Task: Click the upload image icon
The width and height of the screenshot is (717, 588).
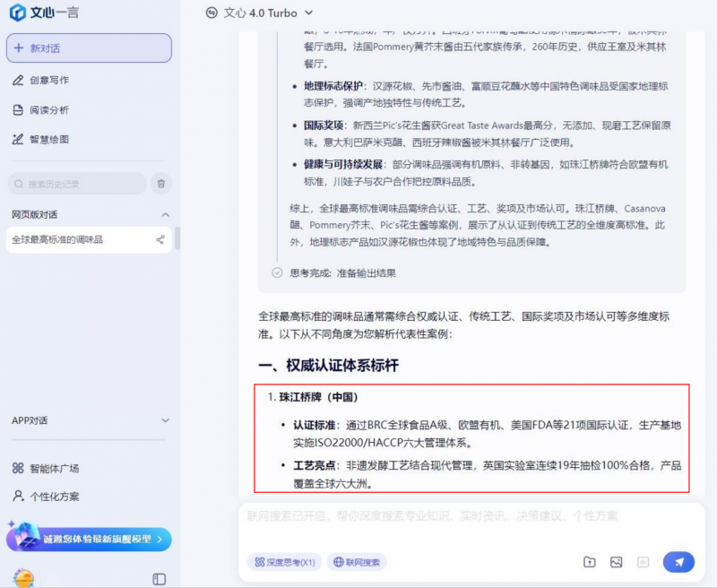Action: click(616, 562)
